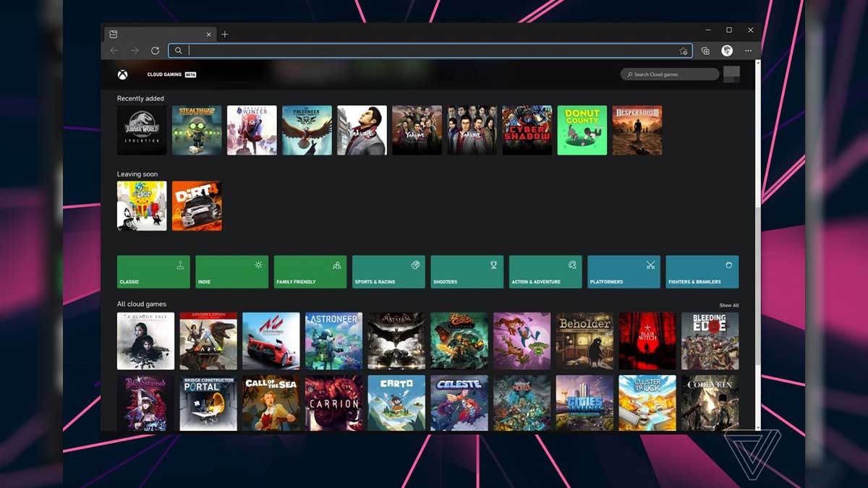This screenshot has width=868, height=488.
Task: Open the Cluster Truck game tile
Action: [x=647, y=403]
